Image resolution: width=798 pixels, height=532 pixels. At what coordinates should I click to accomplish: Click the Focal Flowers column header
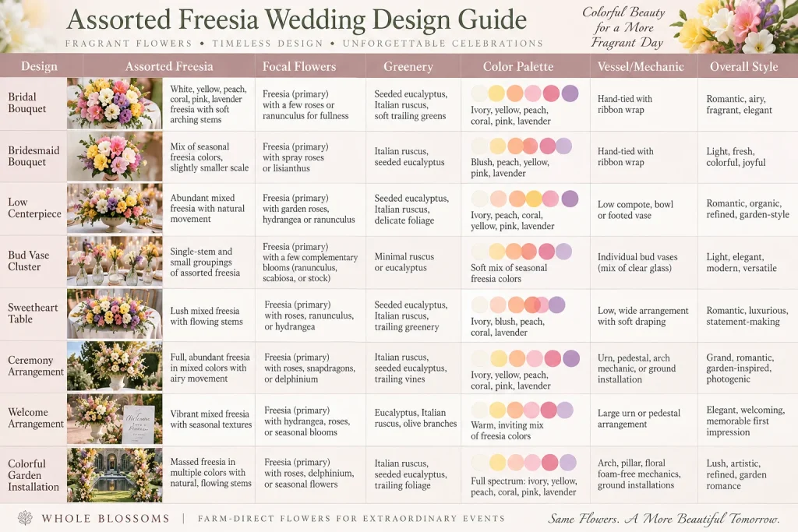point(299,67)
